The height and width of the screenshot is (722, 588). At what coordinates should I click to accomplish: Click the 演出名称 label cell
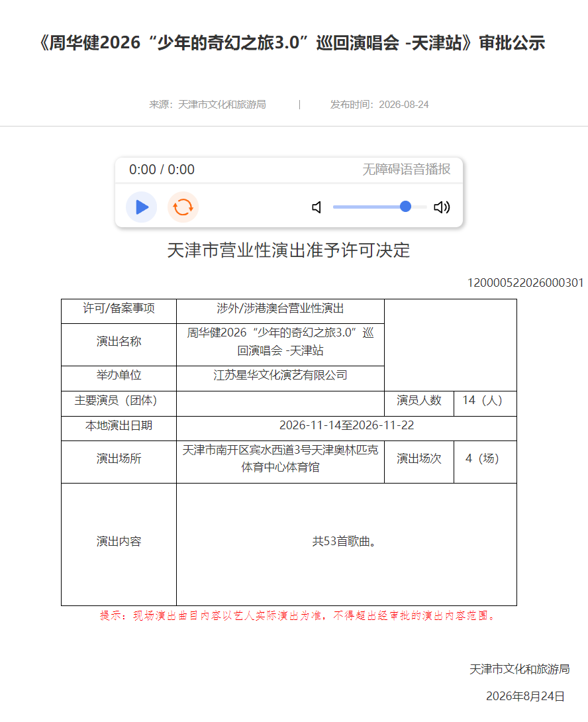[119, 345]
